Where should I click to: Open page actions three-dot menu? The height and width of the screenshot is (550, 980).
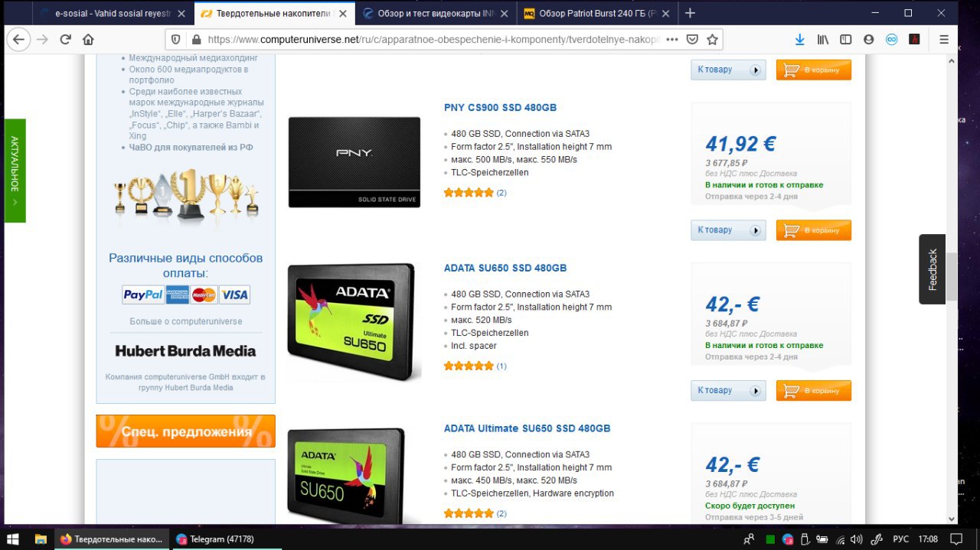point(672,40)
